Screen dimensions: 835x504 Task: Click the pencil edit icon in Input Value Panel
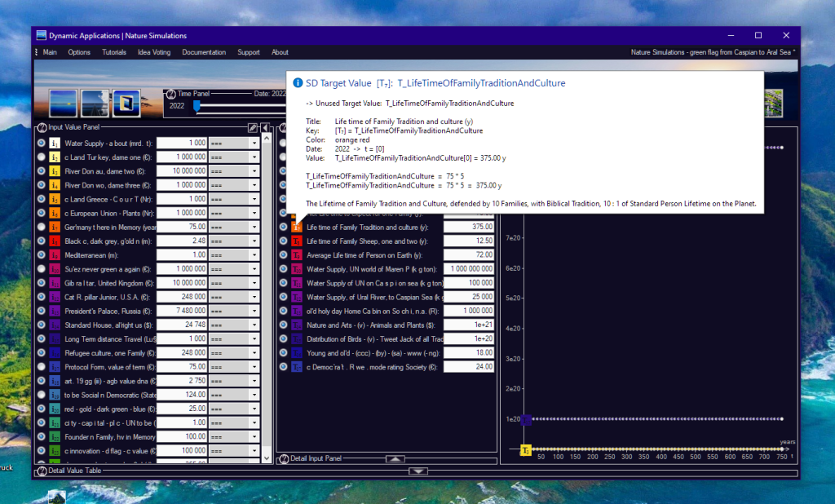click(253, 128)
